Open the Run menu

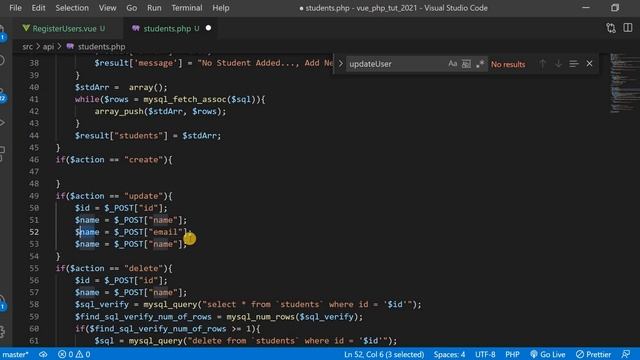154,8
